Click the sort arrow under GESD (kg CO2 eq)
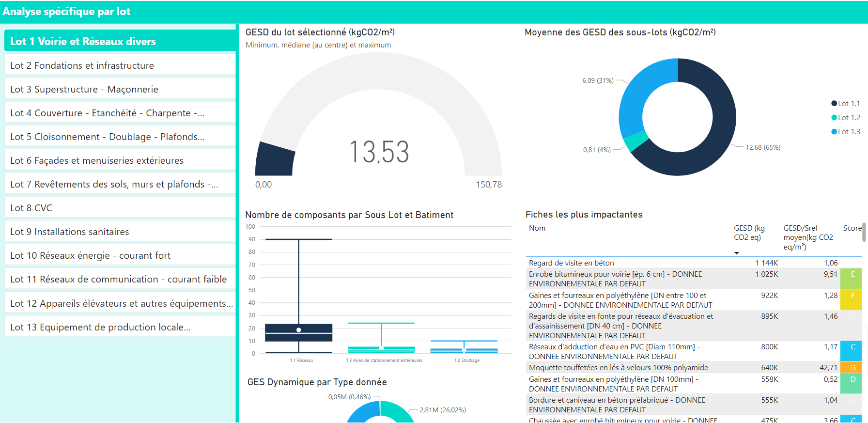Image resolution: width=868 pixels, height=423 pixels. tap(737, 253)
